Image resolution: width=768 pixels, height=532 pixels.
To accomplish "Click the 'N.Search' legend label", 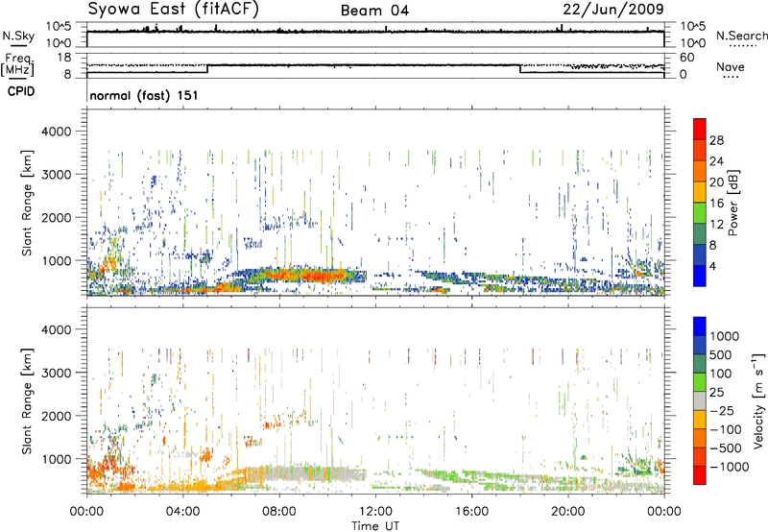I will click(x=741, y=36).
